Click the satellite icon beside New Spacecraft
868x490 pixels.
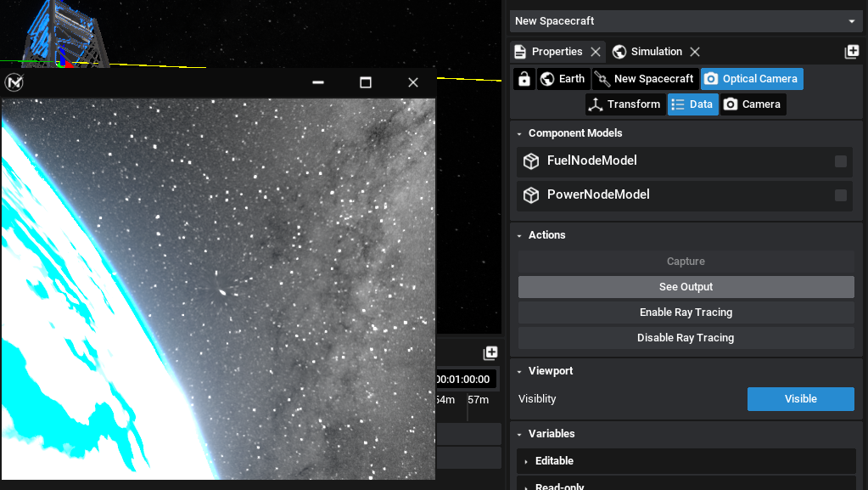point(602,79)
